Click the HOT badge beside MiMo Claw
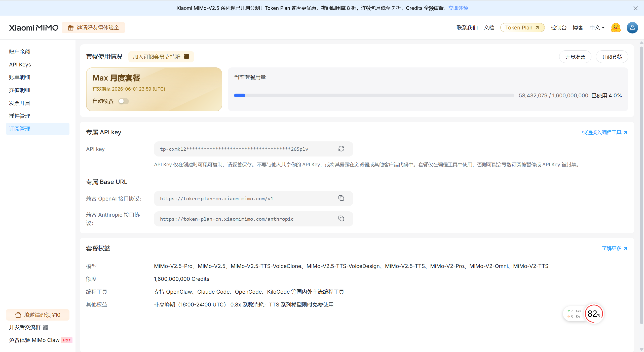644x352 pixels. 67,340
